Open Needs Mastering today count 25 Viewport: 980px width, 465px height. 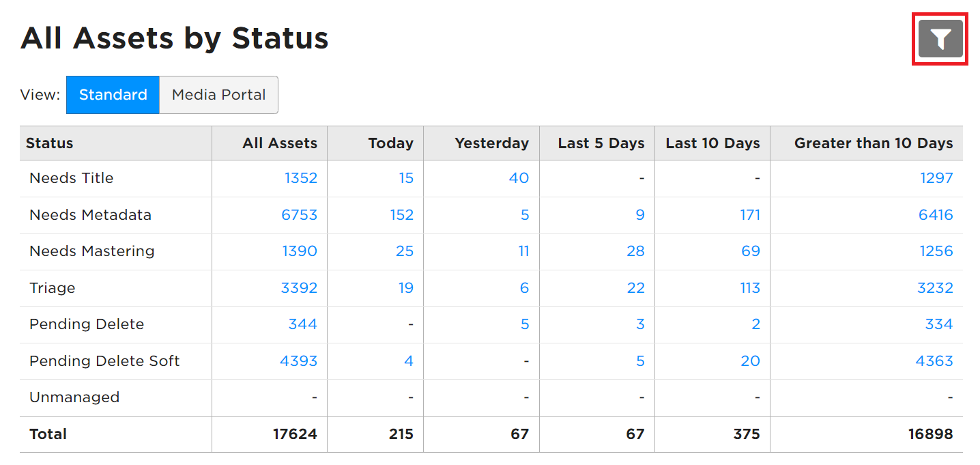tap(405, 251)
